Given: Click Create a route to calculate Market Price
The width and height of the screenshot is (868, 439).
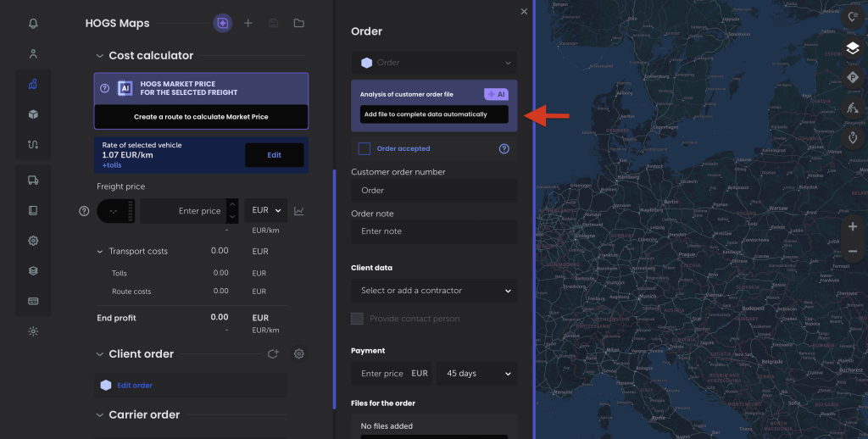Looking at the screenshot, I should pos(201,117).
